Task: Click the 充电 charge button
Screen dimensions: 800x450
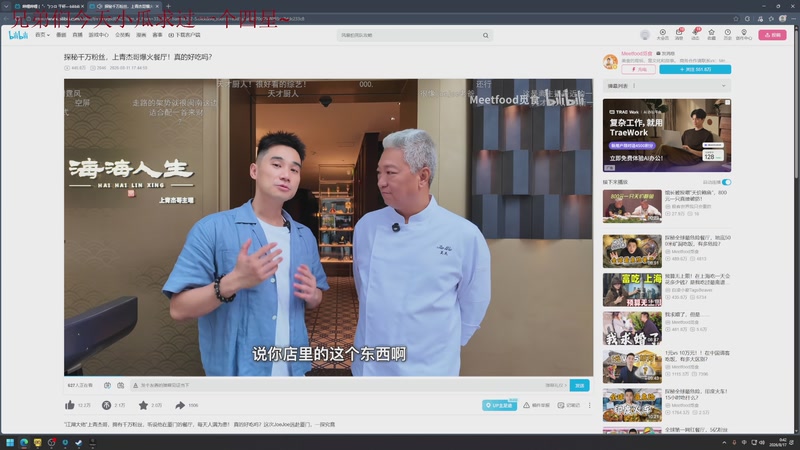Action: coord(638,69)
